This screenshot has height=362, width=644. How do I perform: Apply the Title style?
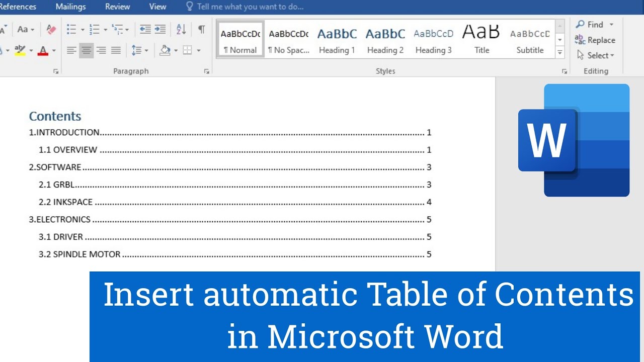click(x=481, y=40)
